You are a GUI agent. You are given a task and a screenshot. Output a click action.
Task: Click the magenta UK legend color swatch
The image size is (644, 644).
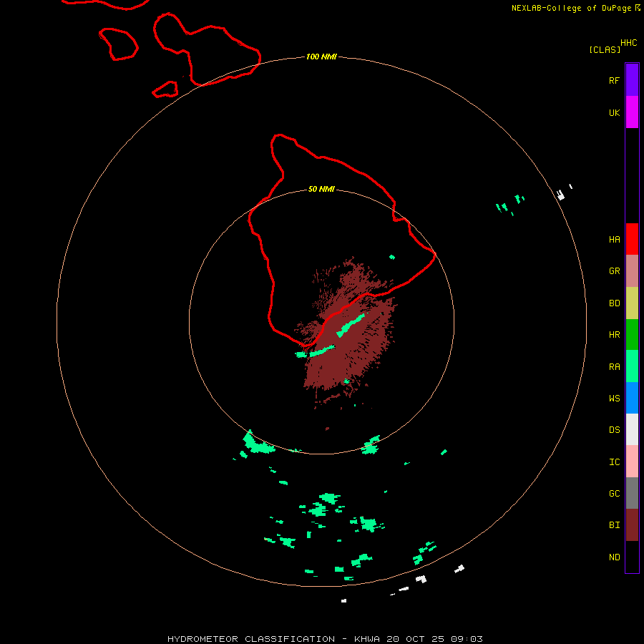(x=632, y=112)
